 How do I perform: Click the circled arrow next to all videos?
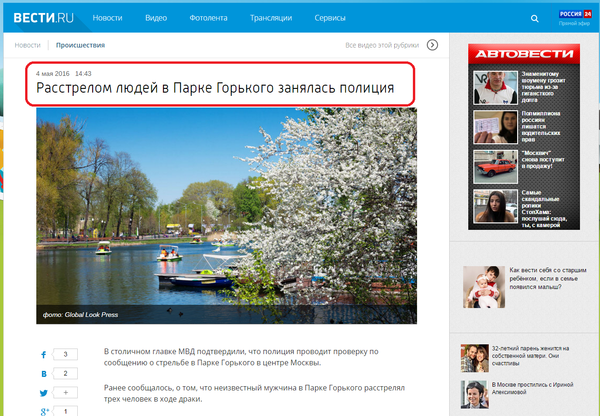pyautogui.click(x=432, y=45)
